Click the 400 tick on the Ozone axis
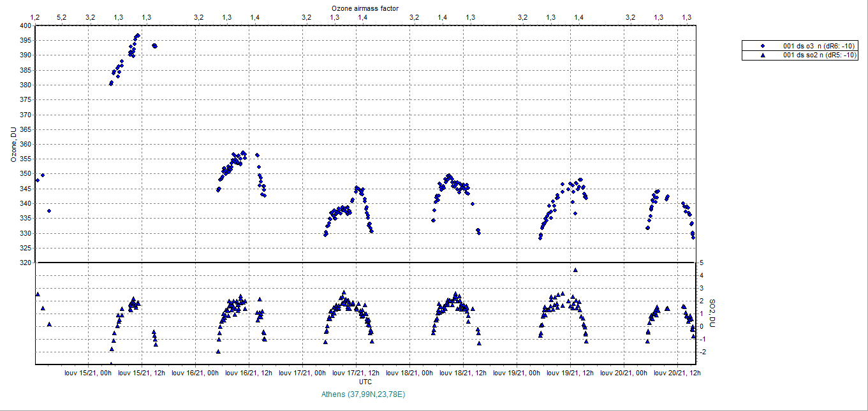The height and width of the screenshot is (411, 868). click(25, 25)
